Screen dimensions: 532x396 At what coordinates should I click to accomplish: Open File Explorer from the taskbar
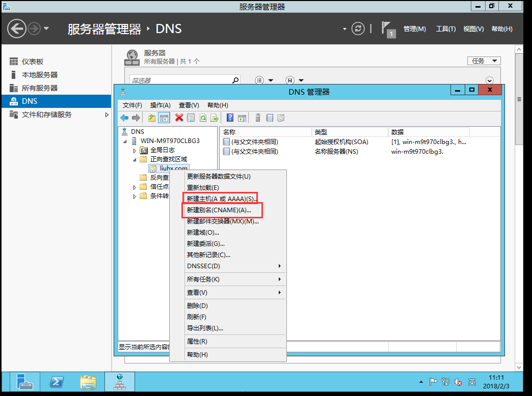pos(88,382)
